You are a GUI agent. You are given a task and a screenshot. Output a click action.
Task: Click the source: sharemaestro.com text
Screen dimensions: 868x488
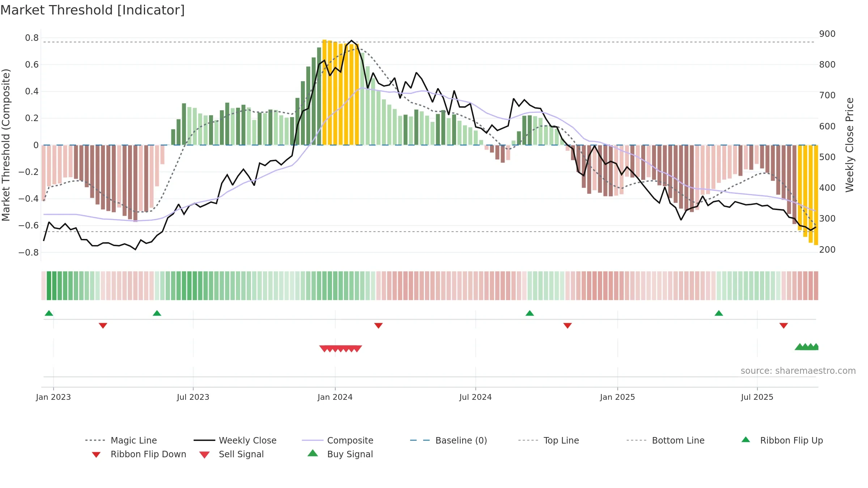tap(798, 371)
